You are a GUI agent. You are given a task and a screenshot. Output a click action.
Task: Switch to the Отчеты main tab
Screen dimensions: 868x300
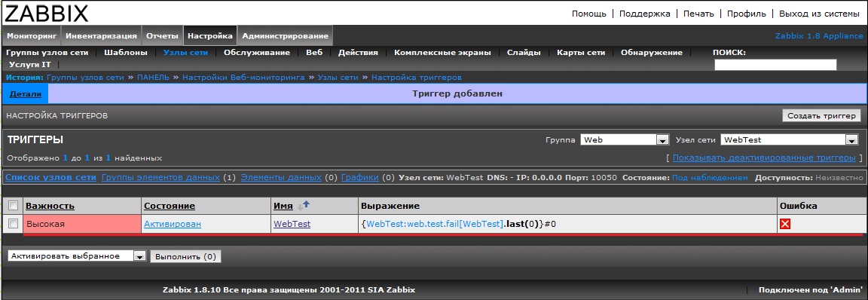click(x=162, y=36)
